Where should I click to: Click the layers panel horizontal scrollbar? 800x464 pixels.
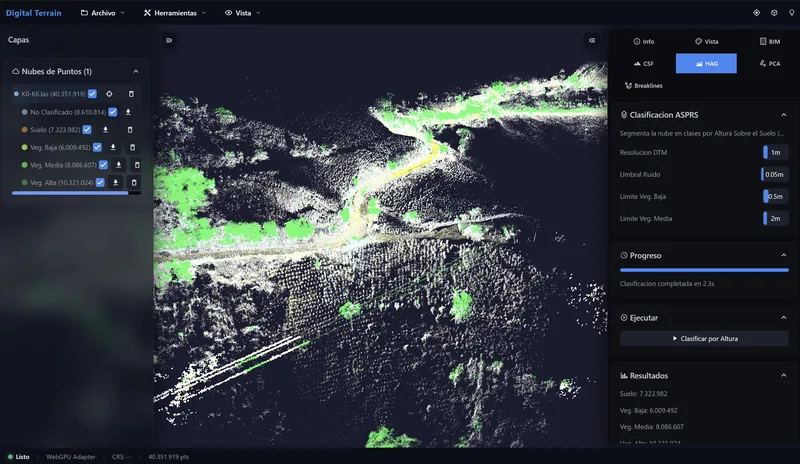pyautogui.click(x=70, y=193)
